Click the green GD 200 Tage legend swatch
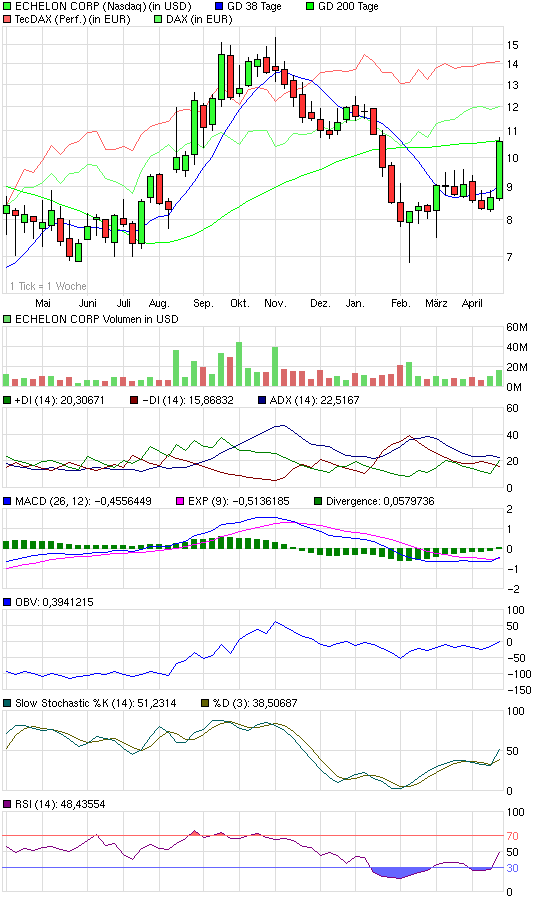The height and width of the screenshot is (913, 545). coord(310,6)
